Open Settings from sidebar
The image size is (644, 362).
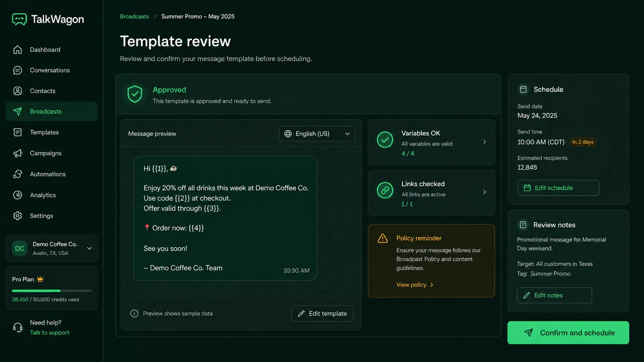(52, 216)
